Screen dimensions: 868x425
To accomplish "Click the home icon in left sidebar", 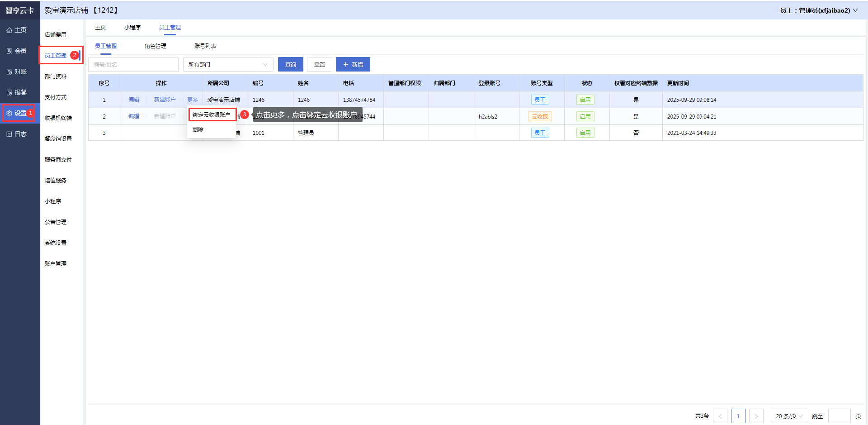I will pyautogui.click(x=9, y=30).
